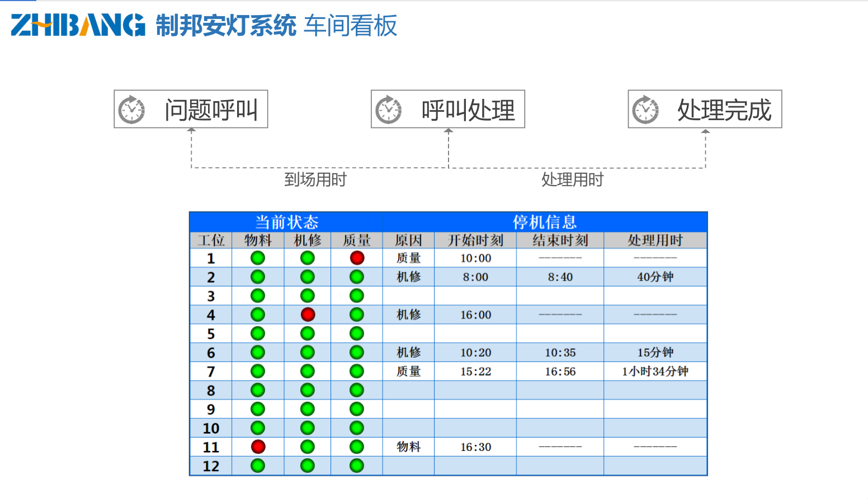This screenshot has height=499, width=868.
Task: Click the 开始时刻 column header
Action: (475, 240)
